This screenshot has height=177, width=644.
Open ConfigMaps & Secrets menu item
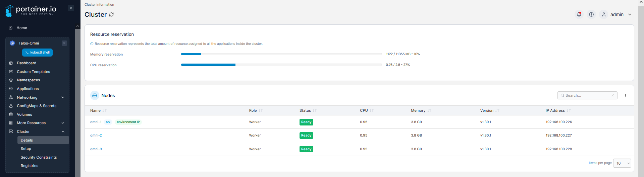(37, 106)
